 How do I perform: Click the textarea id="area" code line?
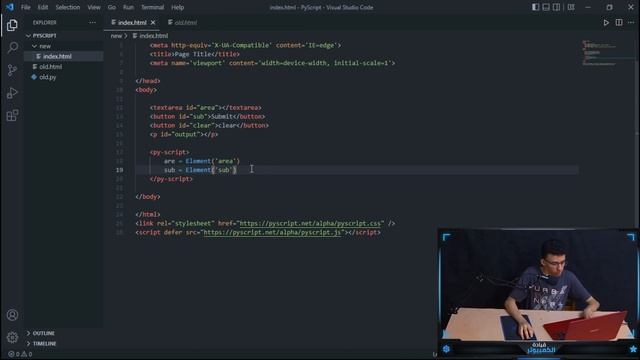pos(206,108)
